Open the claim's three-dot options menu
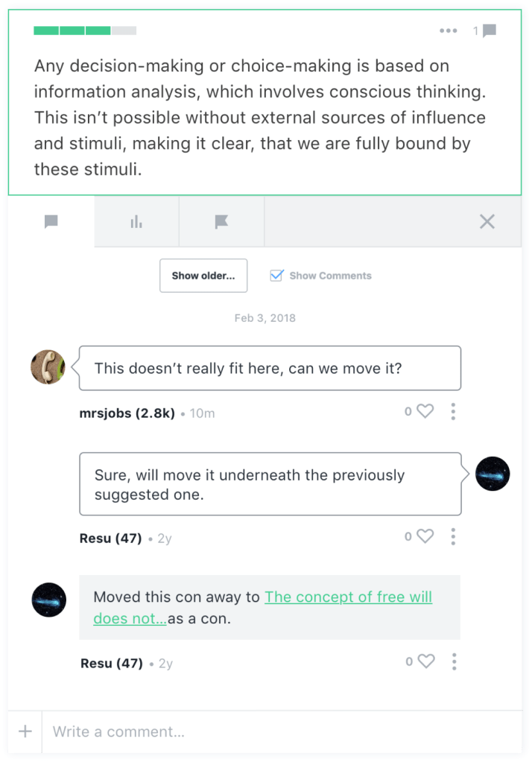Screen dimensions: 532x762 point(448,31)
